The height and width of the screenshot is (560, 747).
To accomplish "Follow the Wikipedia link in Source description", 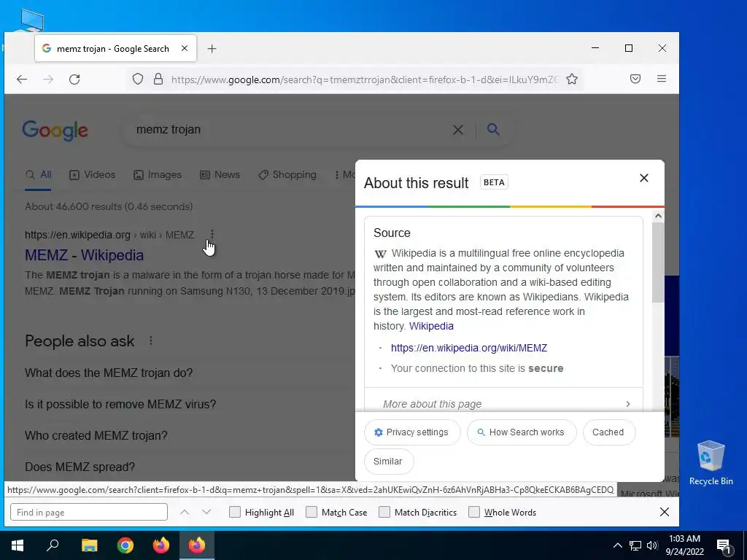I will click(x=431, y=326).
